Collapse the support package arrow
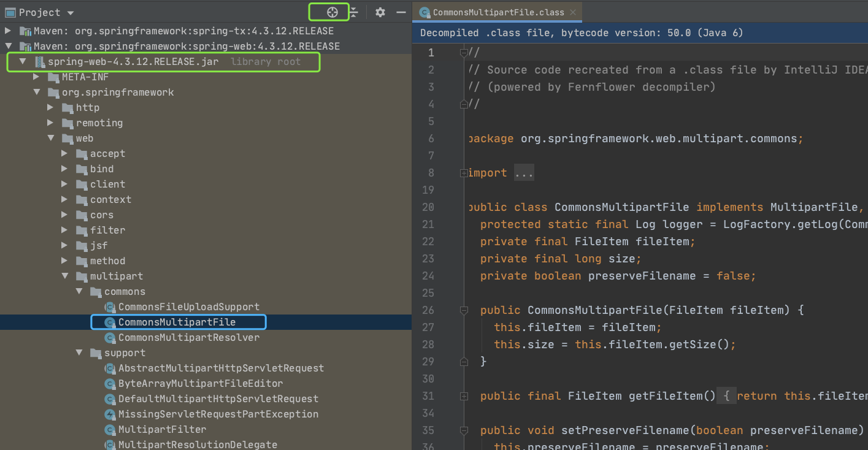Screen dimensions: 868x450 [x=79, y=353]
